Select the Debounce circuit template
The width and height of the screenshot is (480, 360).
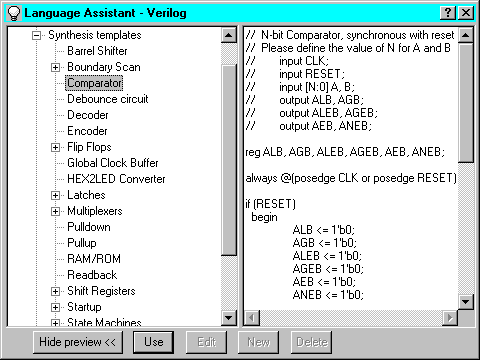[108, 99]
